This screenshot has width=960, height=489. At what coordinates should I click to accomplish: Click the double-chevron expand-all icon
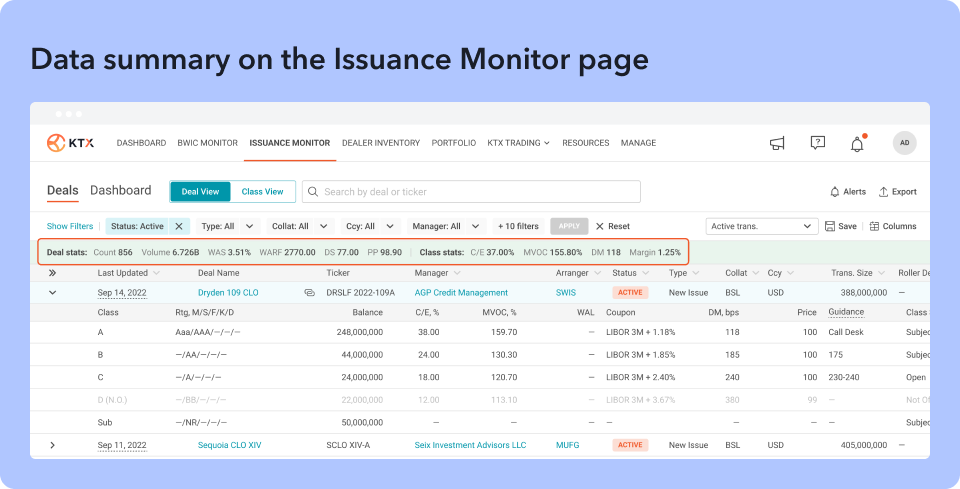[x=53, y=273]
